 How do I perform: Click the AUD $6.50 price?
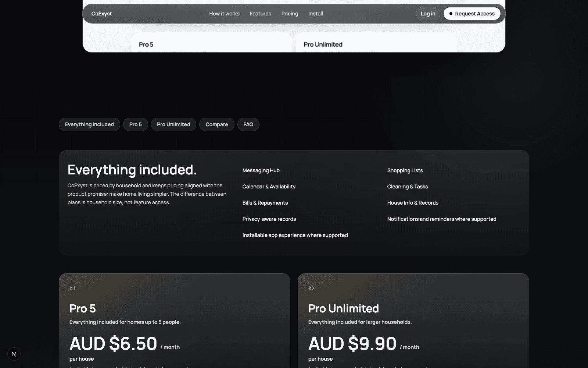point(113,344)
